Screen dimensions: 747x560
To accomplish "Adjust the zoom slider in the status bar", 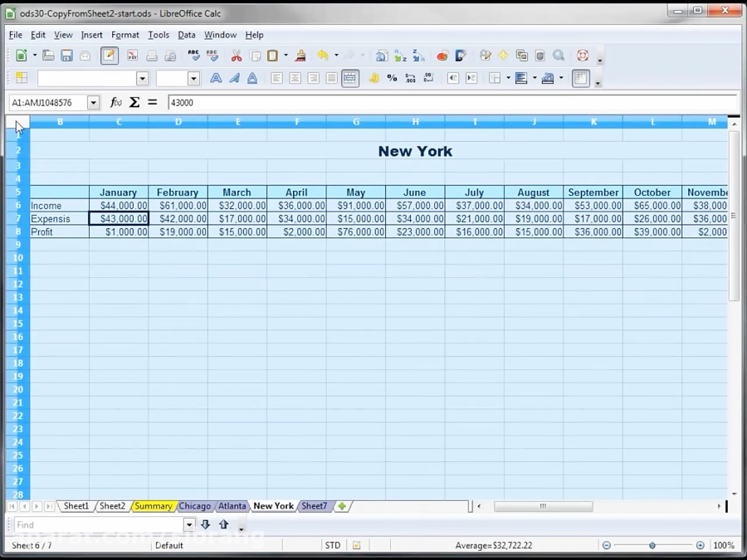I will tap(652, 545).
